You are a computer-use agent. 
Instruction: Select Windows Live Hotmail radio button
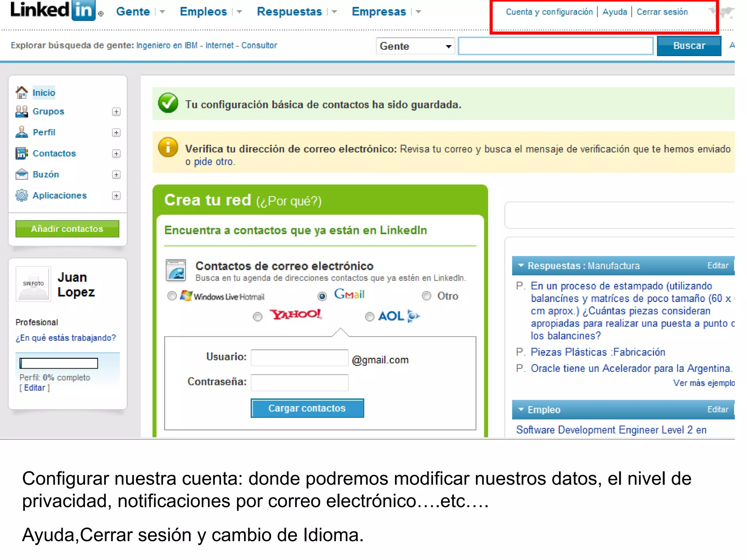point(172,296)
